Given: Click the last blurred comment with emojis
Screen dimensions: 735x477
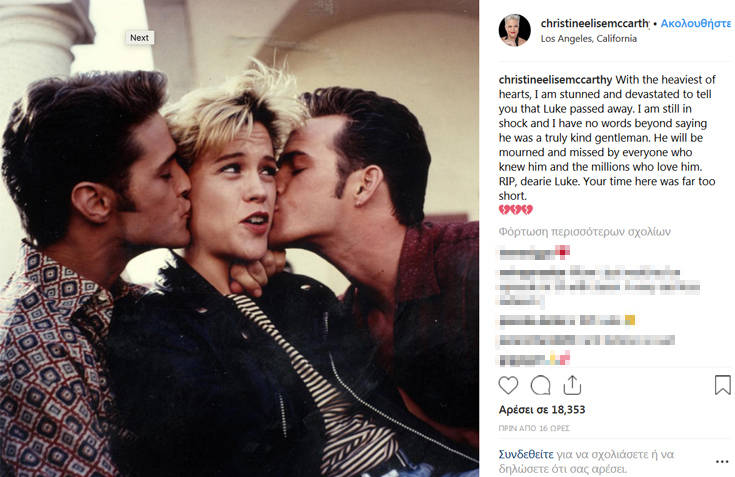Looking at the screenshot, I should tap(534, 359).
